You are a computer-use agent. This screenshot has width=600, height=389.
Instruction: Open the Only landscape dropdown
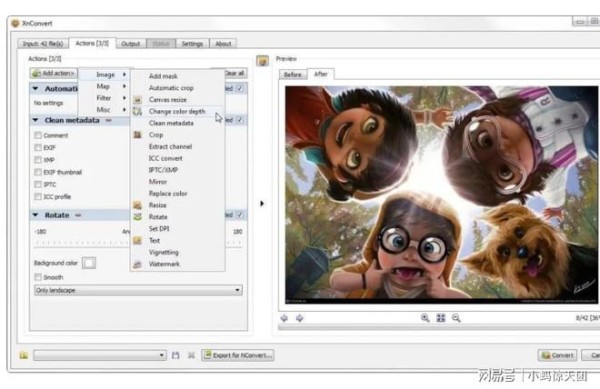(x=138, y=290)
